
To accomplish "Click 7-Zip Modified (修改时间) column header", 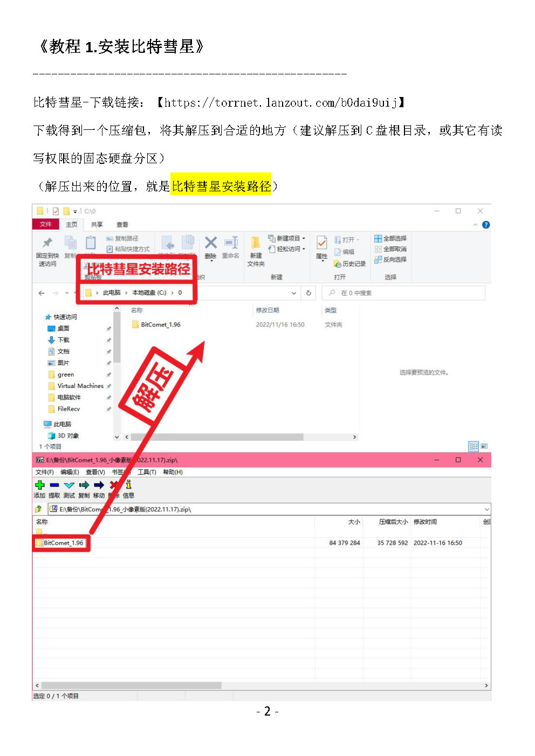I will click(x=425, y=522).
